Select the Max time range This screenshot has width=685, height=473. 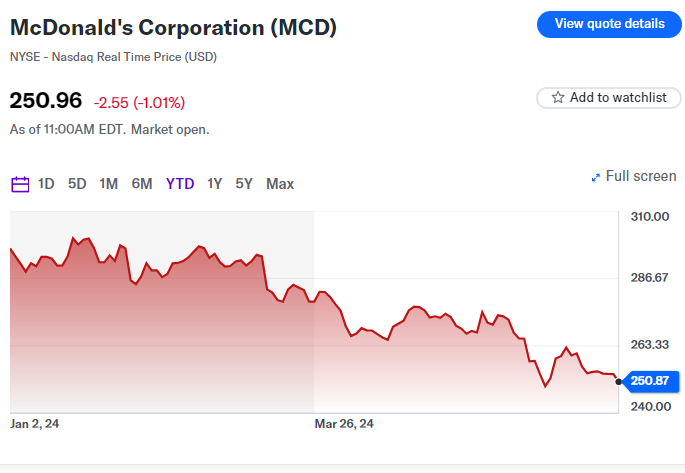280,184
